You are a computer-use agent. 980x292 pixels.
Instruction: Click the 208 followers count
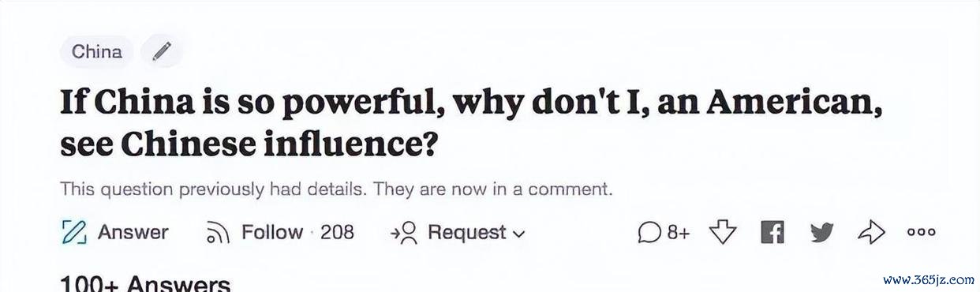(x=337, y=232)
